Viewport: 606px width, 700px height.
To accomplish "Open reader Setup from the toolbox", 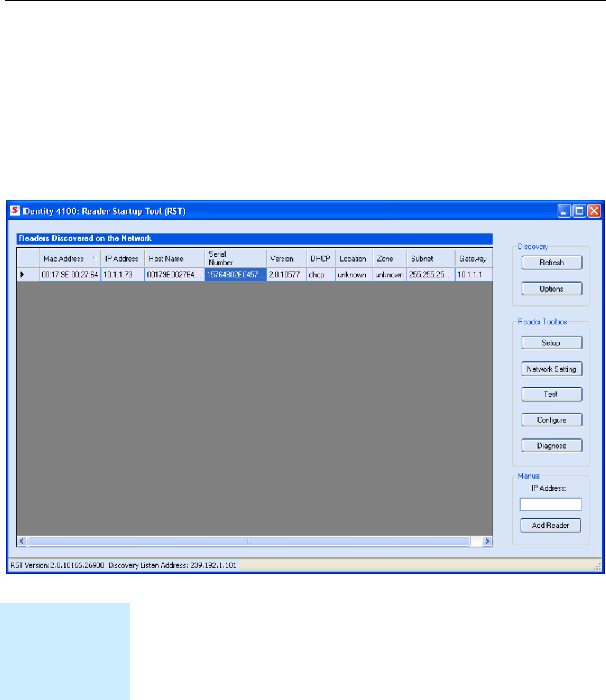I will [551, 343].
